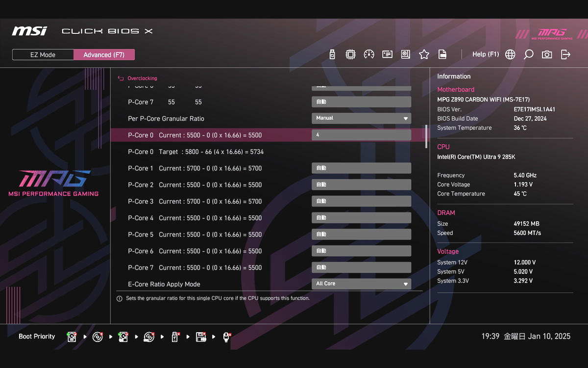
Task: Click P-Core 3 Current auto field
Action: click(x=362, y=201)
